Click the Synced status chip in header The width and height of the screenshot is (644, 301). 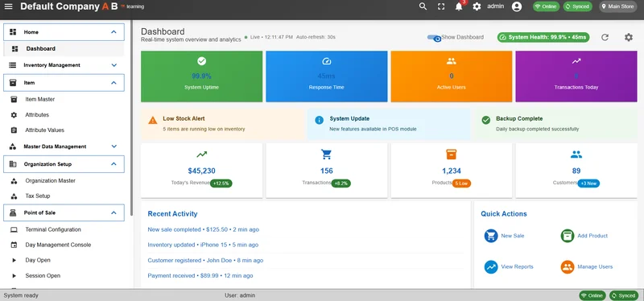[x=577, y=6]
